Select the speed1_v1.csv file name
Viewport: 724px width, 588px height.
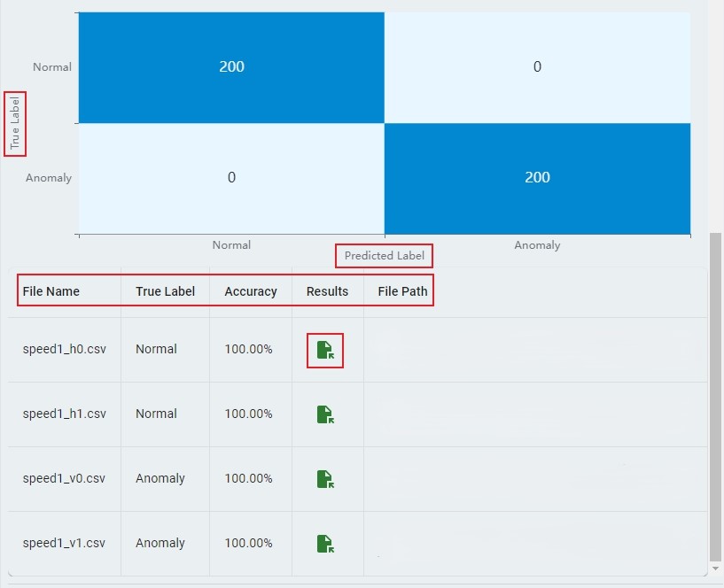(x=64, y=544)
